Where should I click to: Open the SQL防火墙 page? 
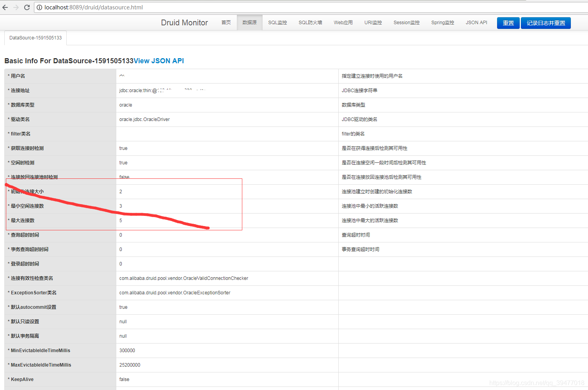coord(311,23)
